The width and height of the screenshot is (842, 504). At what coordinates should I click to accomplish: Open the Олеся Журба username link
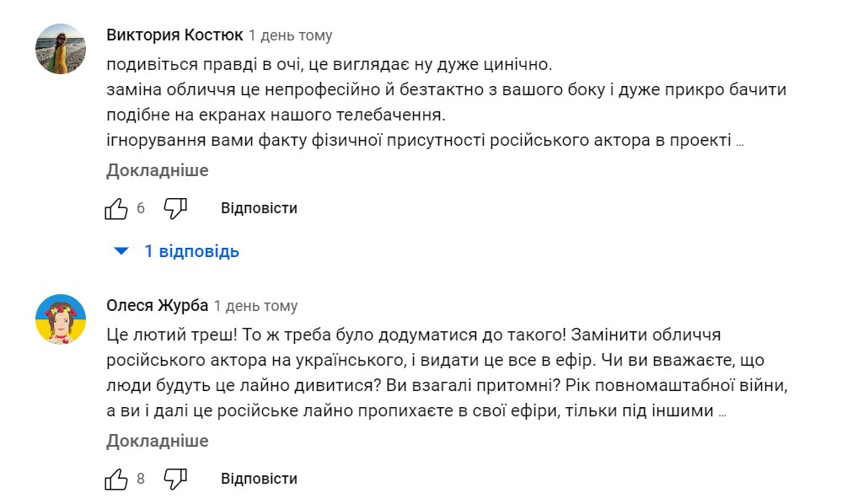(157, 305)
